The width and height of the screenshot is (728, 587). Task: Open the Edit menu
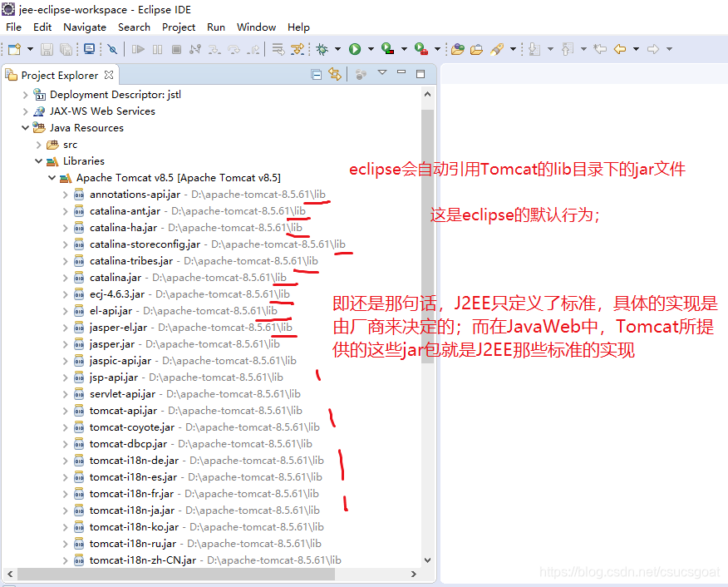click(x=42, y=27)
